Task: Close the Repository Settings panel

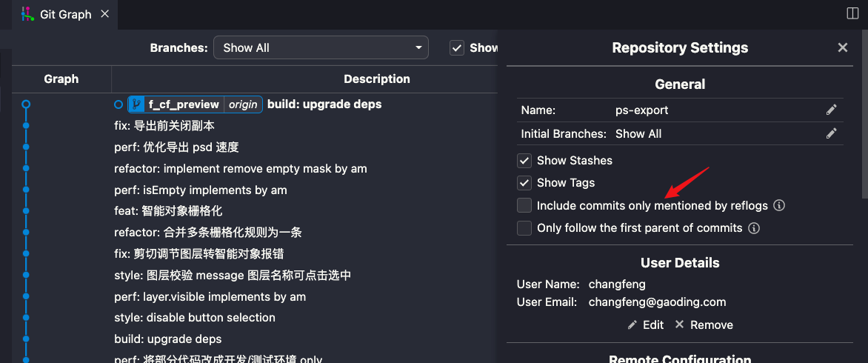Action: (x=843, y=47)
